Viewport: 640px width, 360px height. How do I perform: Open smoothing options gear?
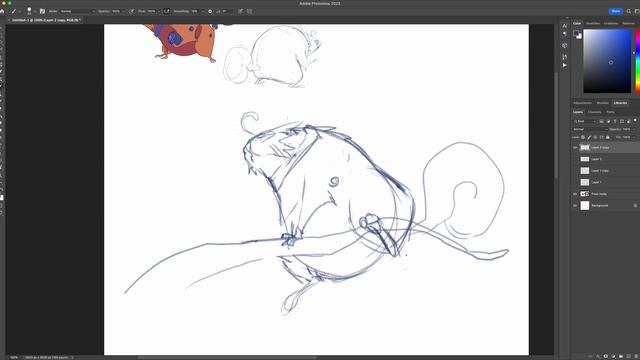pos(210,11)
